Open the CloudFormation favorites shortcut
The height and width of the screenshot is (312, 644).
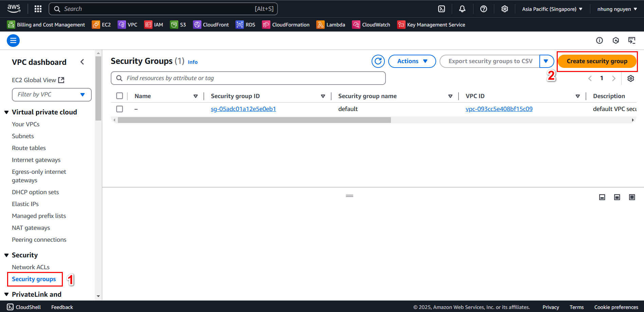point(286,25)
